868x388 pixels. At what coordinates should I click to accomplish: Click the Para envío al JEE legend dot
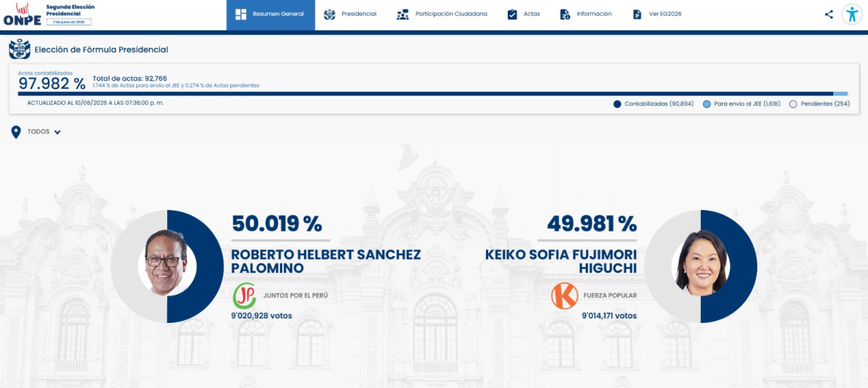(707, 104)
